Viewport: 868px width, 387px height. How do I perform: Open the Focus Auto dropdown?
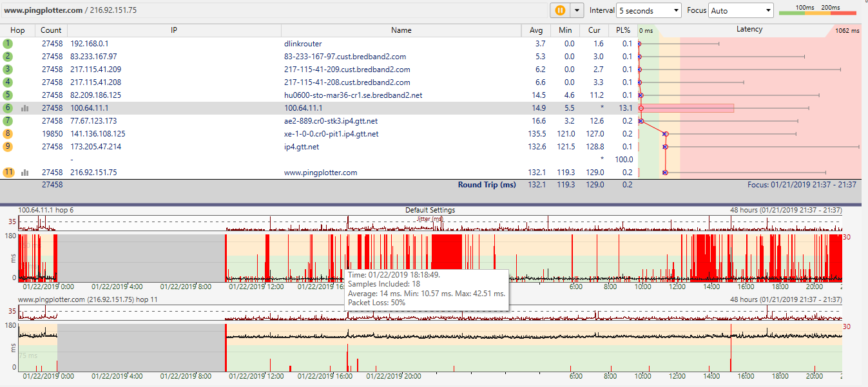pyautogui.click(x=740, y=10)
